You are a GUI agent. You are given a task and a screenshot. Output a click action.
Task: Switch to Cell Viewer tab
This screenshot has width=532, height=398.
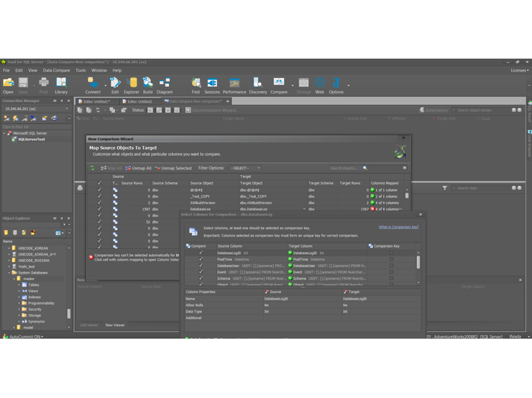pyautogui.click(x=89, y=325)
